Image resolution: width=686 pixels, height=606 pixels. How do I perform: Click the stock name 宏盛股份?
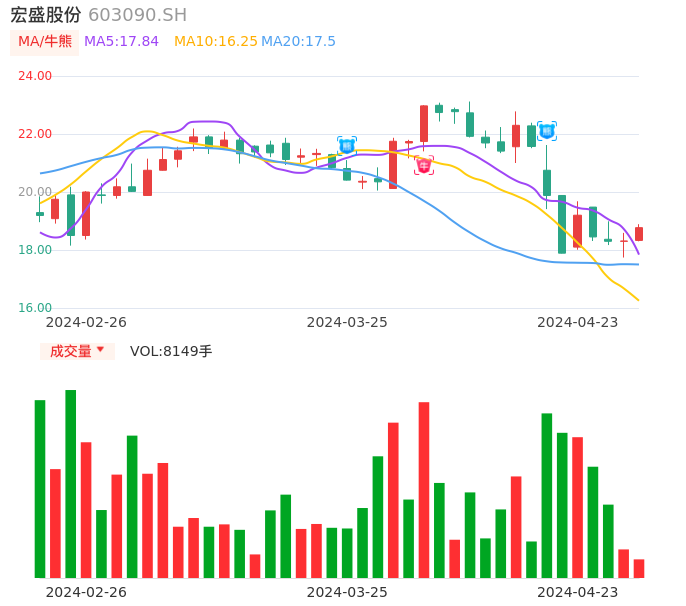pyautogui.click(x=46, y=15)
